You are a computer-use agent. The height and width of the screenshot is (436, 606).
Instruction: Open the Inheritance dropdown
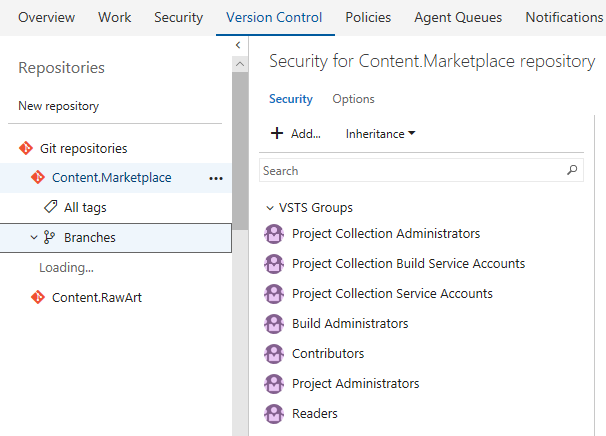click(x=380, y=134)
